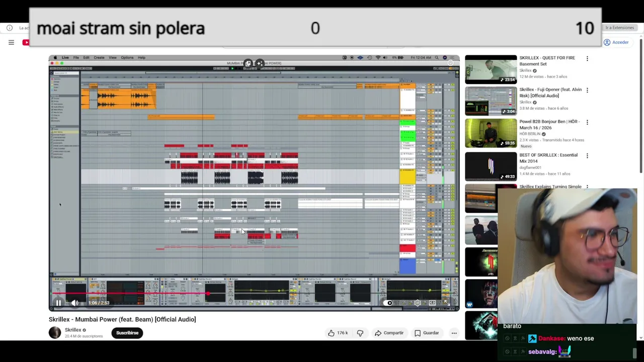Click the 20.4 M de suscriptores text

[84, 336]
